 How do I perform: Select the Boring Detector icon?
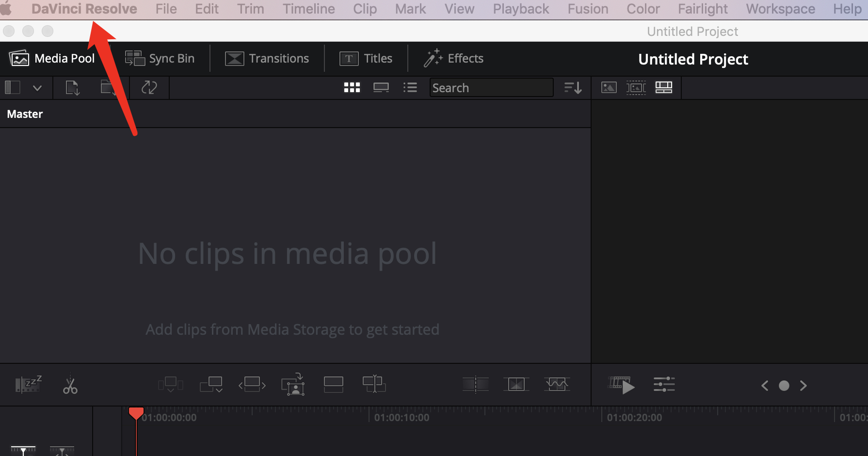click(28, 385)
